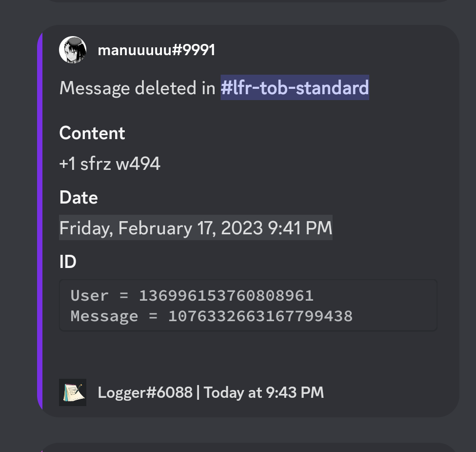Click the Logger notepad footer icon

click(73, 392)
